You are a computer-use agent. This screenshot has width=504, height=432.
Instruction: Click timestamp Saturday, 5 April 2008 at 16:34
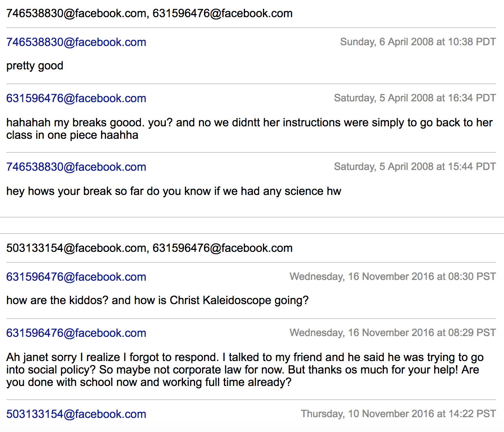[415, 98]
